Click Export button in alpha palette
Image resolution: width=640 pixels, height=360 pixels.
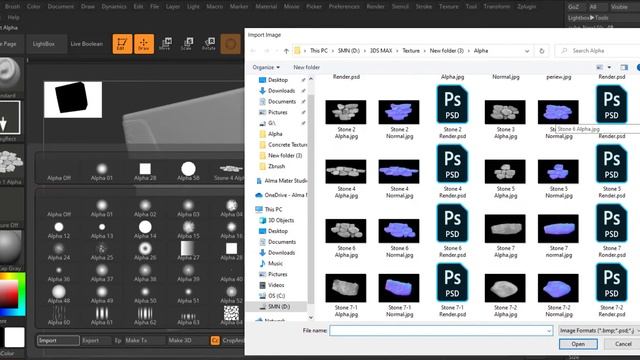click(91, 340)
